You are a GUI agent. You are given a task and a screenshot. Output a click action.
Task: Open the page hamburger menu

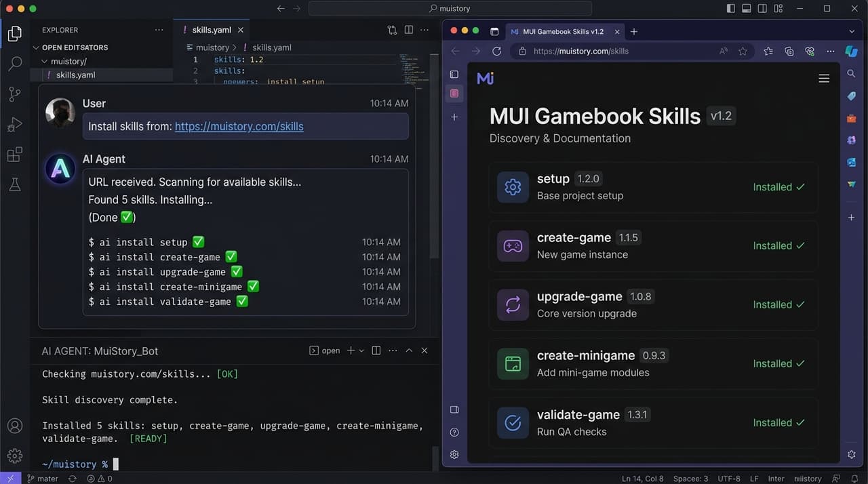point(824,79)
